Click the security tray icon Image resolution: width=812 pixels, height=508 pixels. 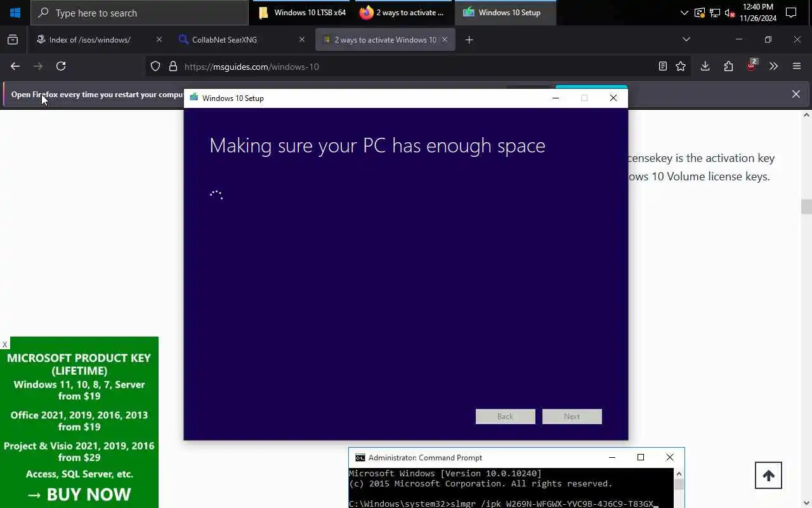point(700,13)
